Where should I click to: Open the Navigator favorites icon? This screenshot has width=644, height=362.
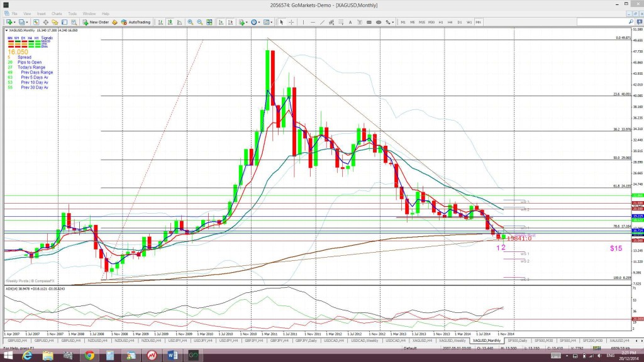coord(55,22)
